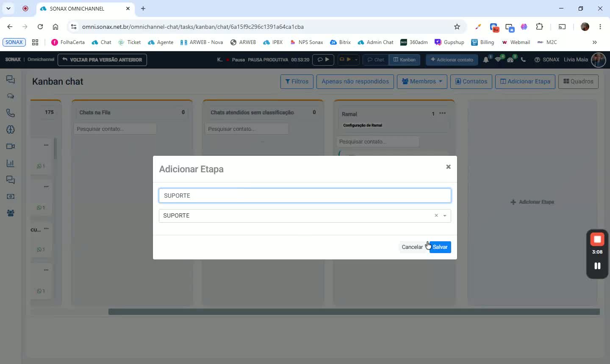Toggle Apenas não respondidos filter

coord(355,82)
